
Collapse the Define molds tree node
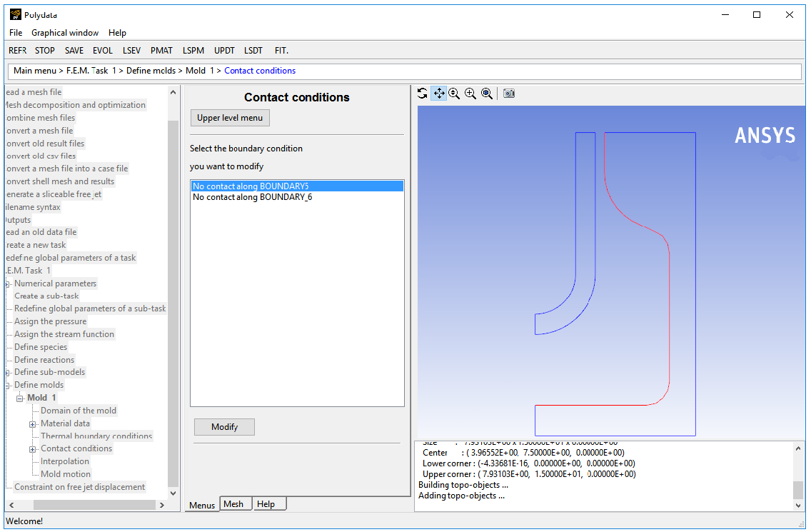(x=8, y=385)
